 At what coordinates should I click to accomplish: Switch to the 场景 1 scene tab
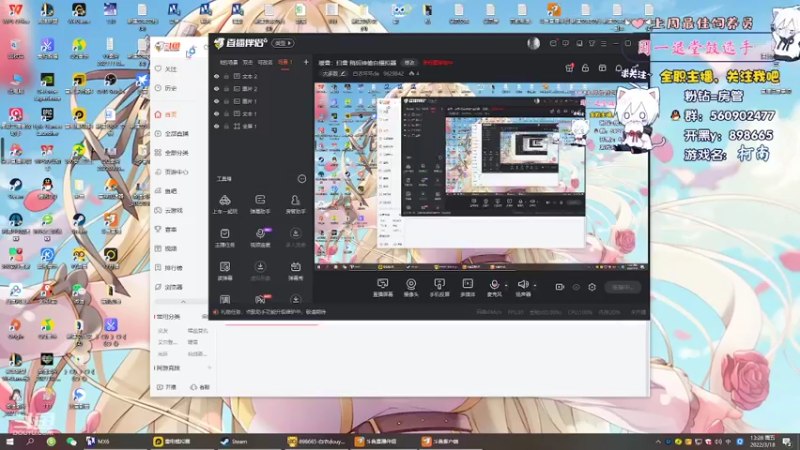click(285, 62)
